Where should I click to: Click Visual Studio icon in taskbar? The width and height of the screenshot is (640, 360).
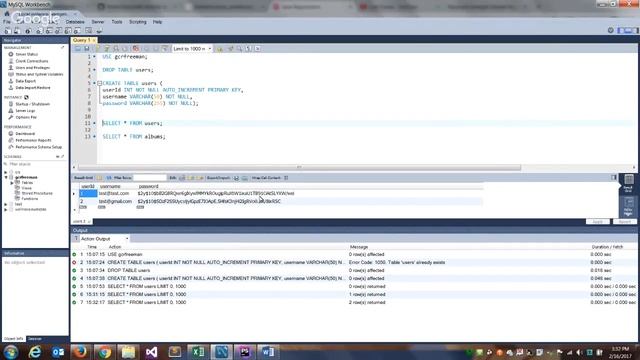pyautogui.click(x=151, y=352)
